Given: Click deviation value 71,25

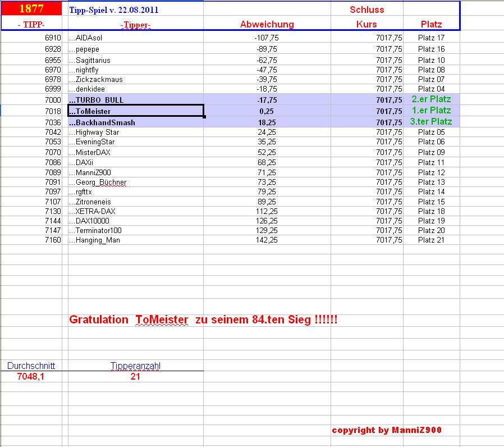Looking at the screenshot, I should tap(267, 173).
